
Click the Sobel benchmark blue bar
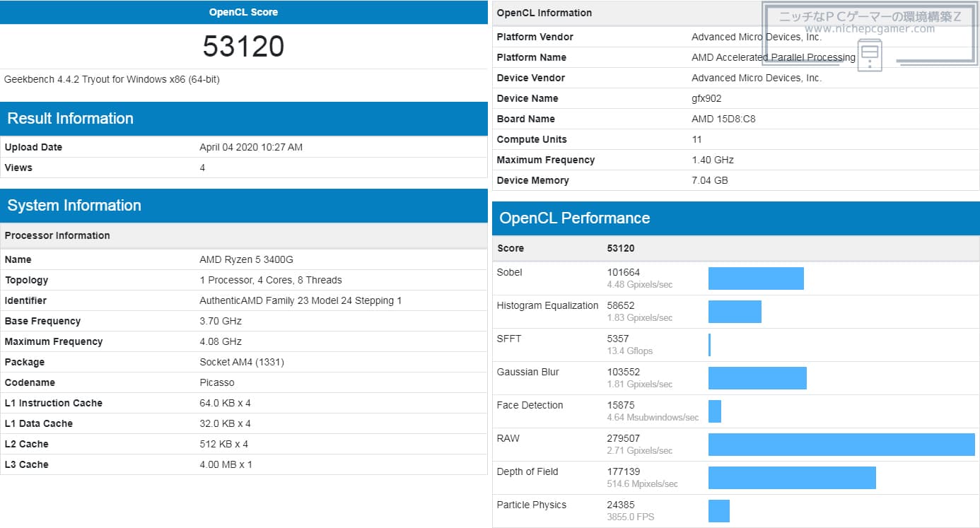tap(756, 278)
